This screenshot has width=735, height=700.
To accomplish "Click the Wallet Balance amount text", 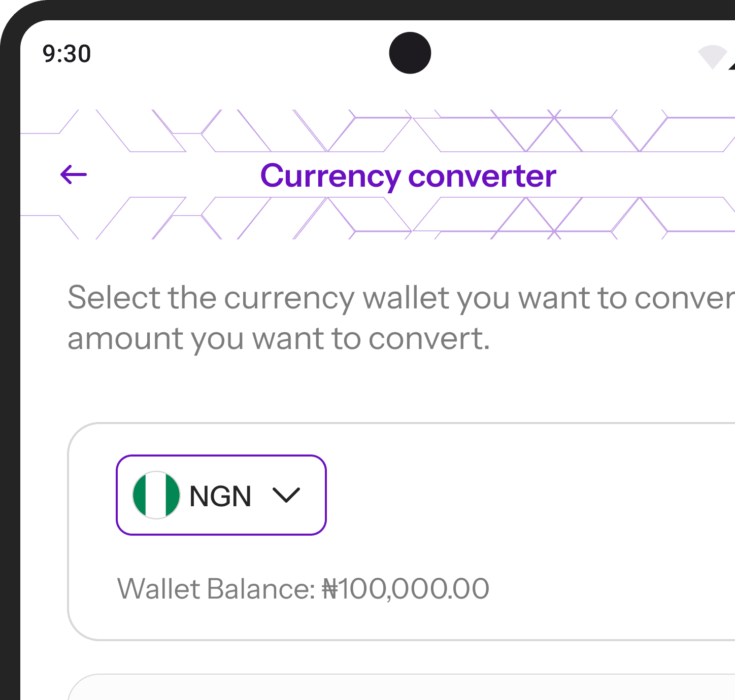I will [303, 588].
